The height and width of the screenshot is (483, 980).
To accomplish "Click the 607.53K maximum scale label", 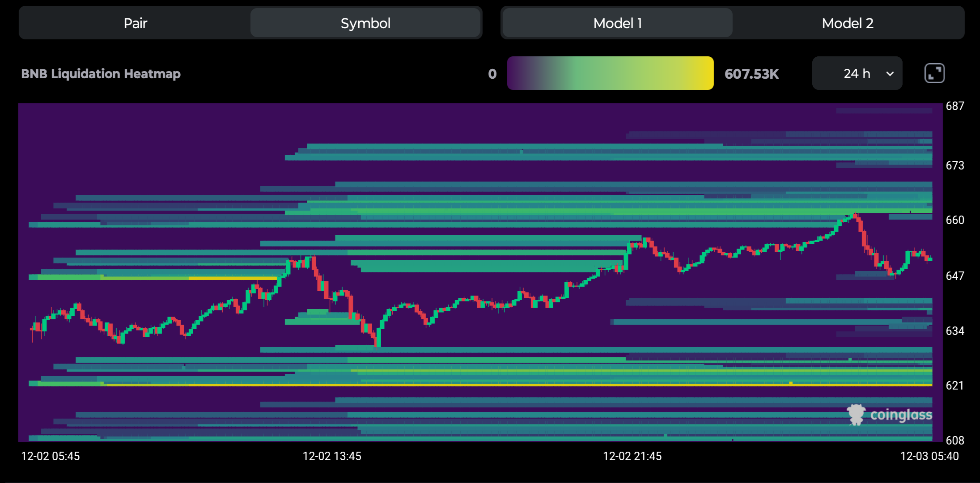I will [751, 74].
